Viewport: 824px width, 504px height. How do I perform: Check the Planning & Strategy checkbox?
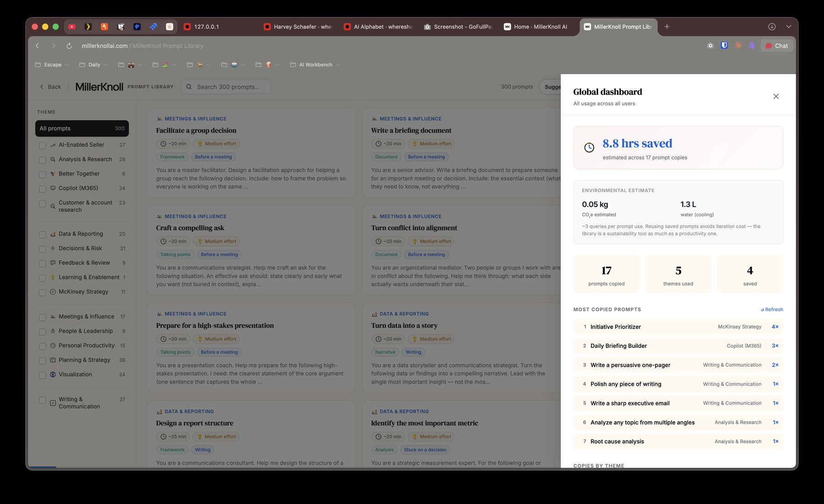click(43, 360)
